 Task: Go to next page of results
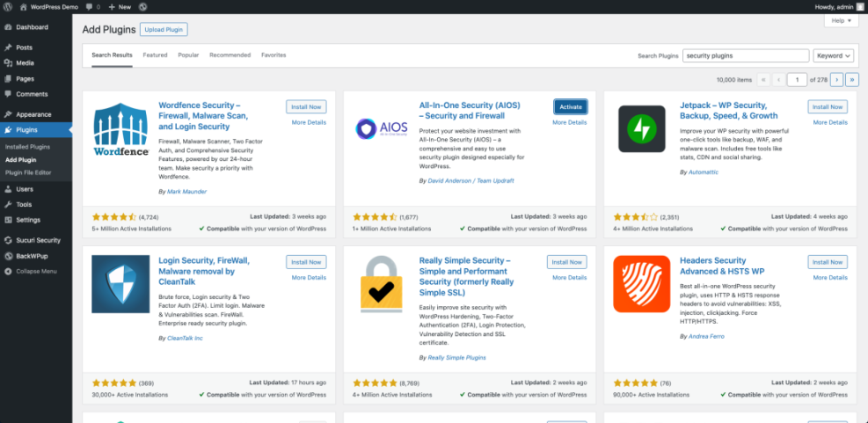(x=836, y=80)
